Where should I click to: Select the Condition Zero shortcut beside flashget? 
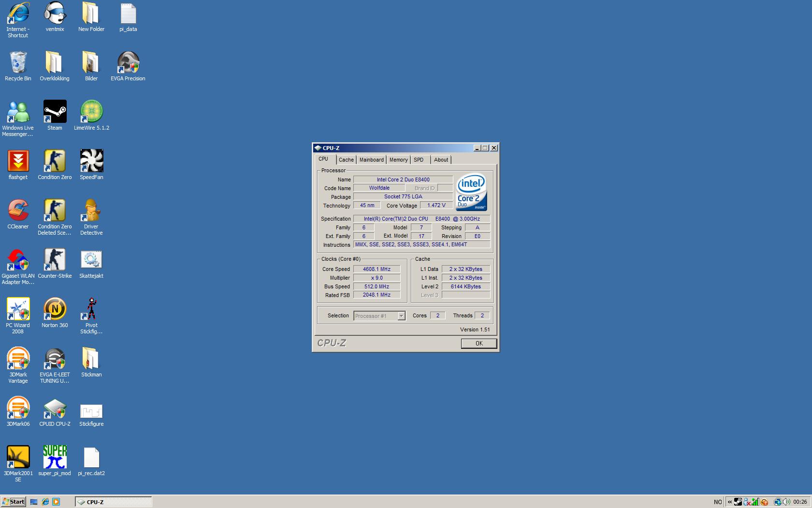55,165
